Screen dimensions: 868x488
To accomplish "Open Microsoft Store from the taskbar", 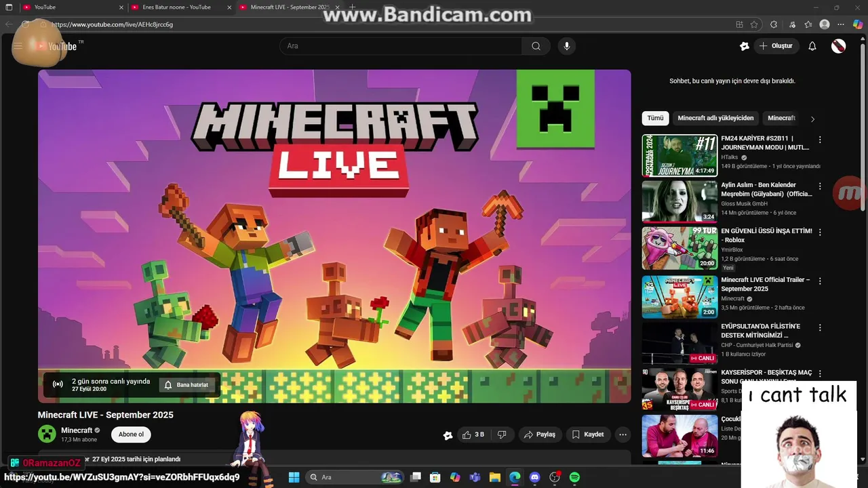I will (435, 477).
